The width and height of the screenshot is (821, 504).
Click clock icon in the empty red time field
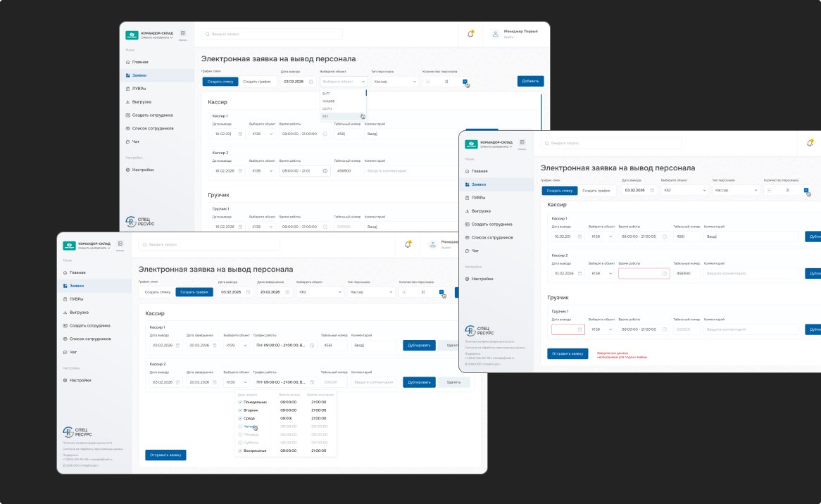pyautogui.click(x=665, y=273)
